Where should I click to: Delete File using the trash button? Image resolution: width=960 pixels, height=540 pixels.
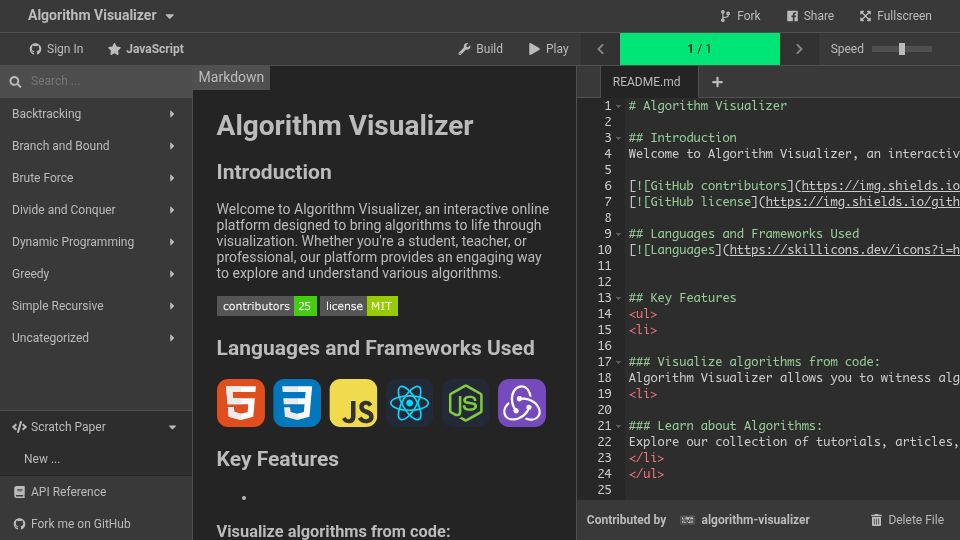click(907, 520)
